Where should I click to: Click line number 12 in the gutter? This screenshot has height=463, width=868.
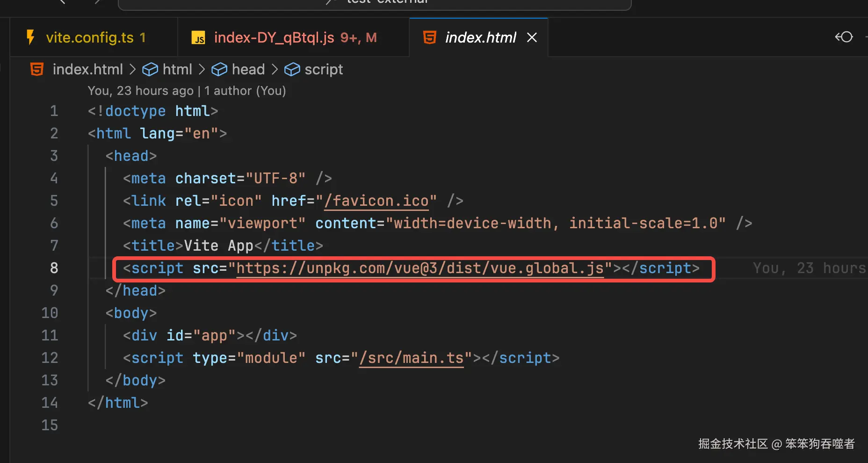coord(50,358)
